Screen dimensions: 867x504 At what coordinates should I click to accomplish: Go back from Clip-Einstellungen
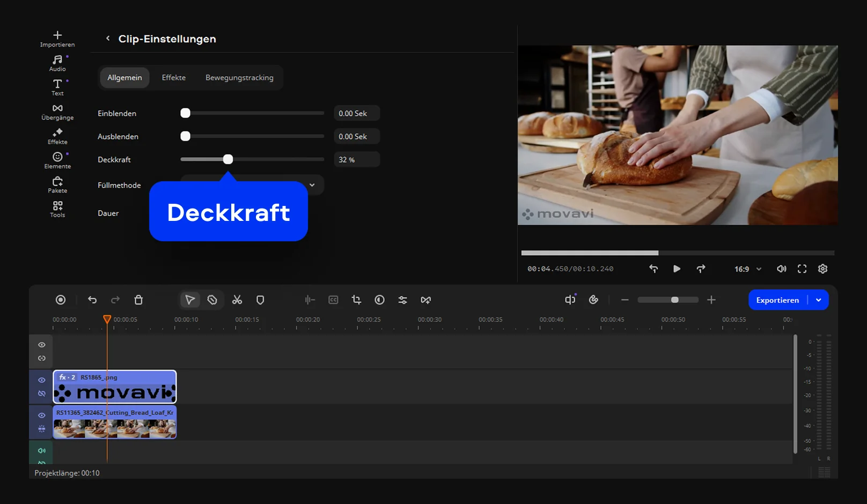click(x=108, y=39)
